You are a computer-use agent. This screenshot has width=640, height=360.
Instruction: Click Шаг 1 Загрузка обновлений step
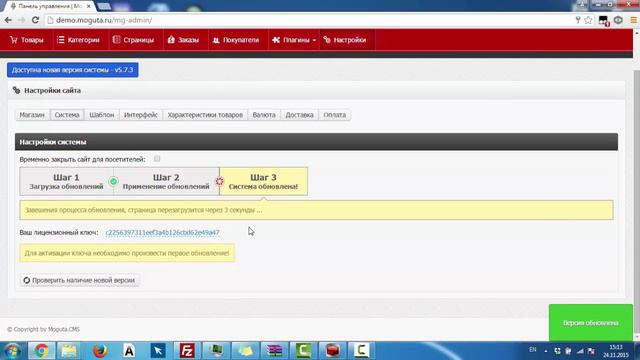(66, 181)
